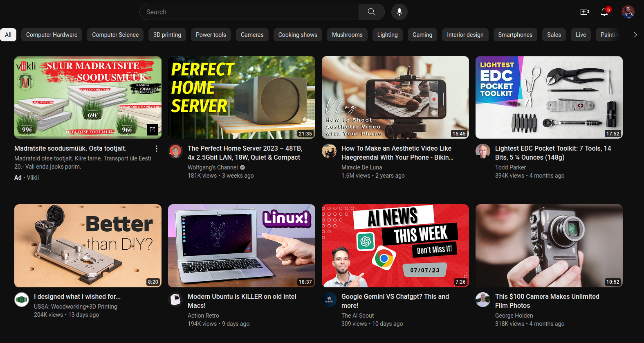Open title 'How To Make an Aesthetic Video'
The image size is (644, 343).
[397, 153]
